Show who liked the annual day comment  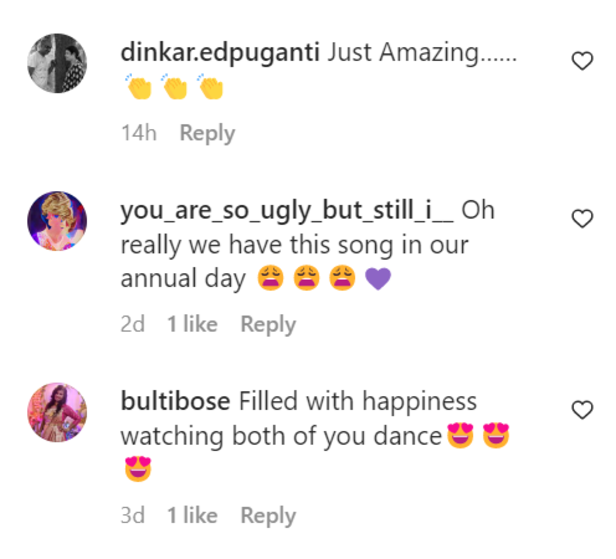192,324
